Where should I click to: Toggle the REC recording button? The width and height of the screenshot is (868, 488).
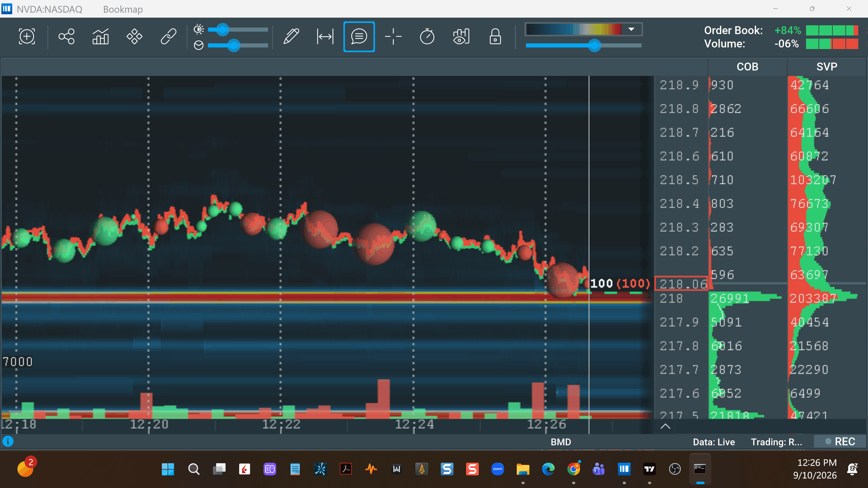[x=840, y=441]
